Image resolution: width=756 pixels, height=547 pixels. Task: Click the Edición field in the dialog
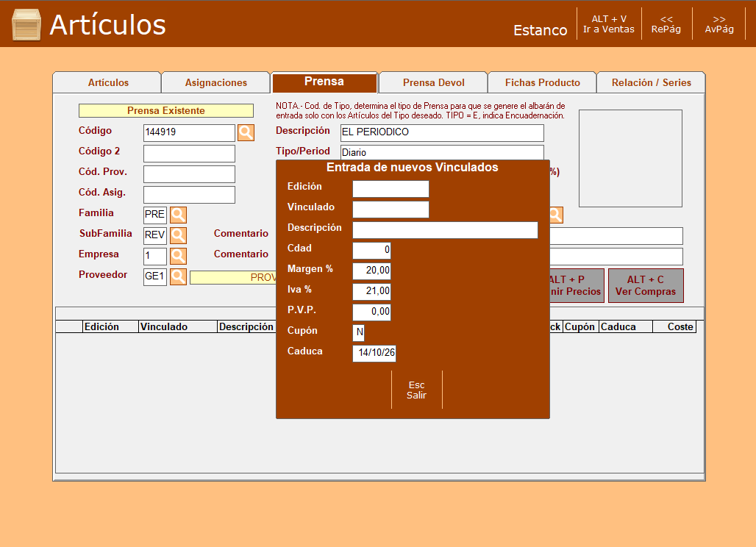pyautogui.click(x=391, y=189)
